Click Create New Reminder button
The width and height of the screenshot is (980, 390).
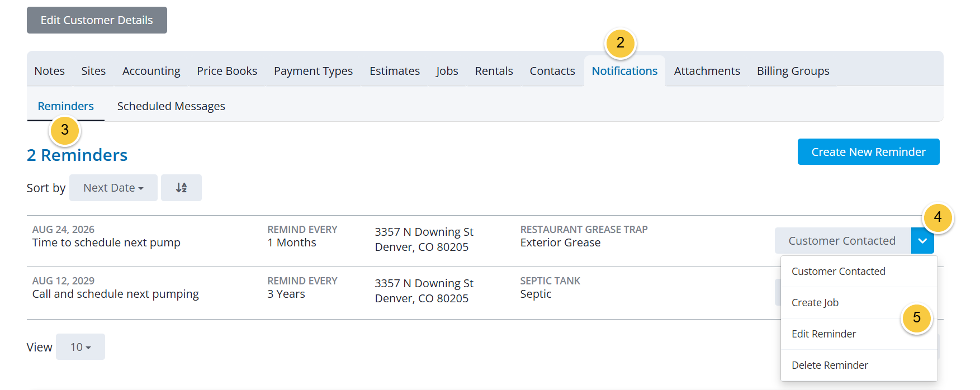pos(868,152)
